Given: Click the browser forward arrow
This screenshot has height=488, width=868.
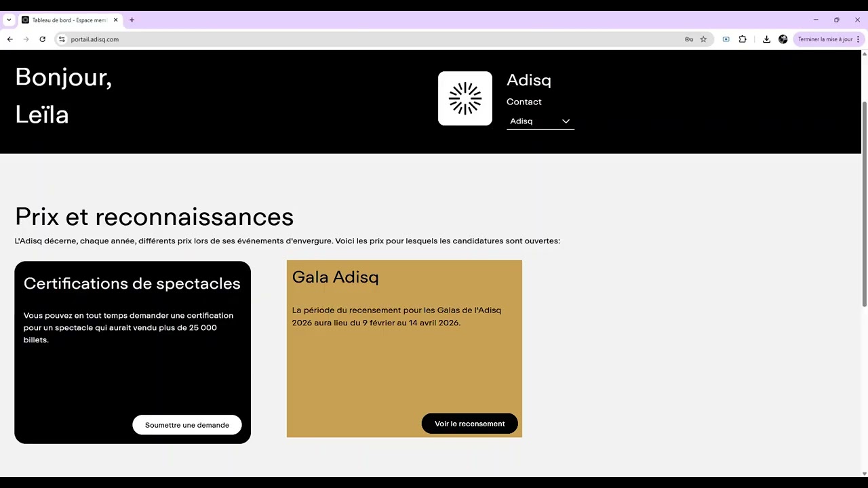Looking at the screenshot, I should [x=26, y=39].
